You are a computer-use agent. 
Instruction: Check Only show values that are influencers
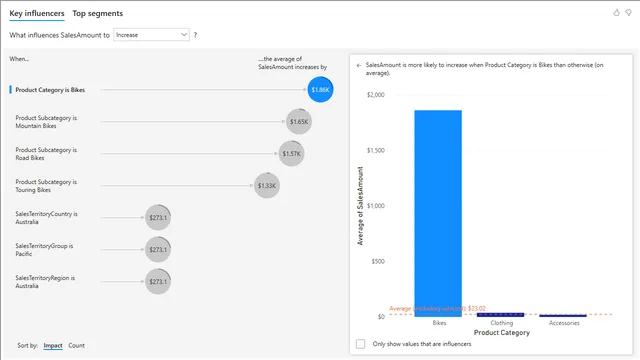pyautogui.click(x=360, y=344)
